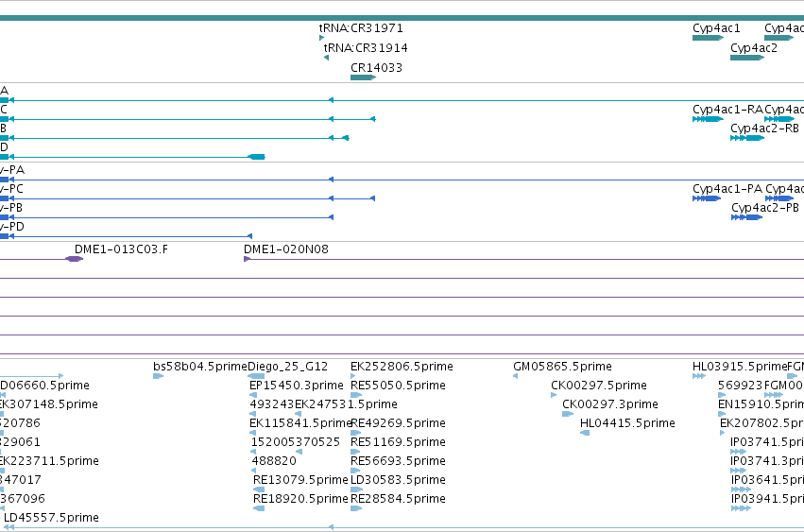Image resolution: width=804 pixels, height=532 pixels.
Task: Open the IP03941.5pri EST entry
Action: pos(767,499)
